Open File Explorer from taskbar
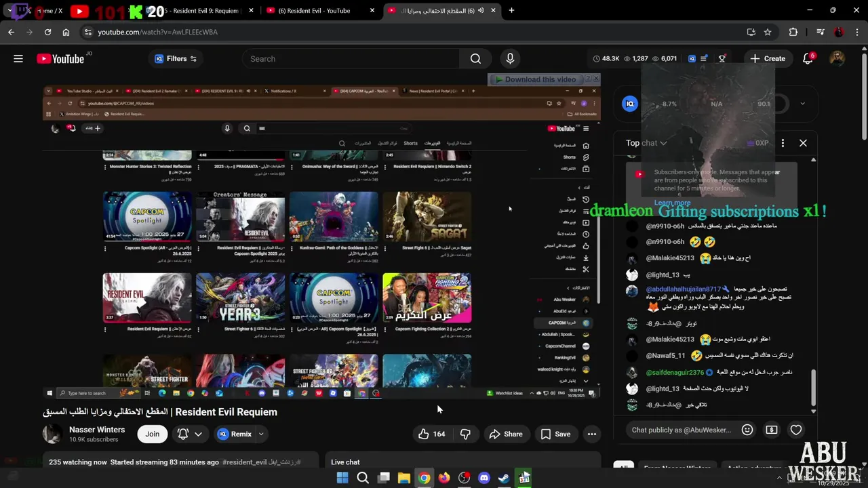The image size is (868, 488). (x=403, y=479)
